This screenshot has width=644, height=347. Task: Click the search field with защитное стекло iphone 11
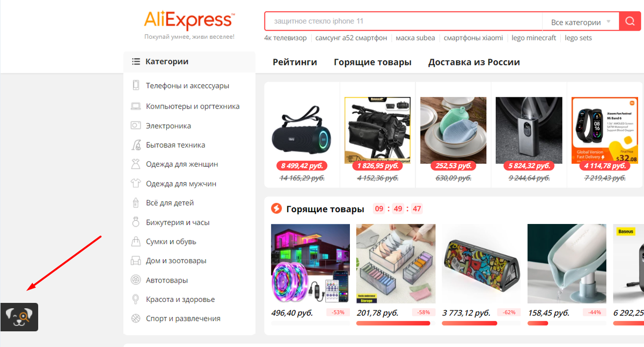[404, 22]
